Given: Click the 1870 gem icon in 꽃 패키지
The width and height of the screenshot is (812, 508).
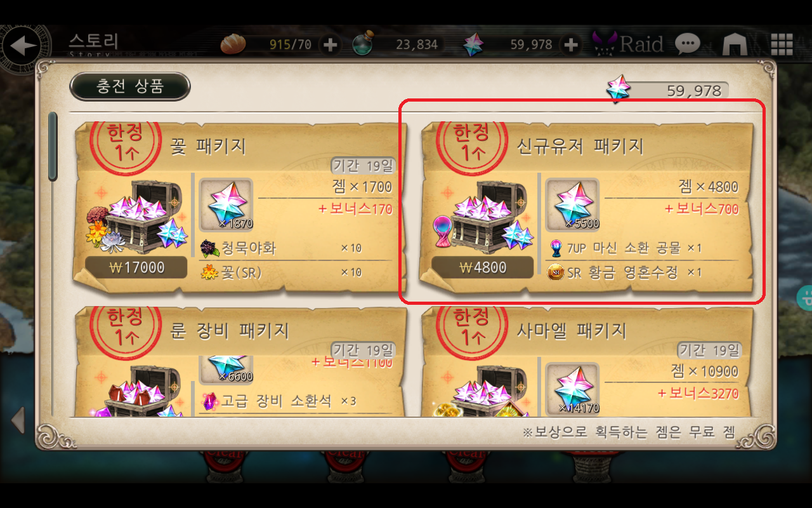Looking at the screenshot, I should click(226, 204).
